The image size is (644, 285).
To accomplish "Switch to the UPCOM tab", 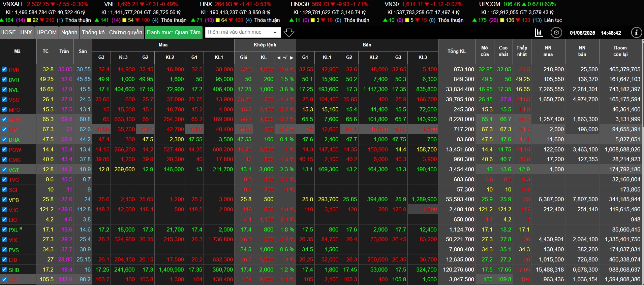I will (47, 33).
